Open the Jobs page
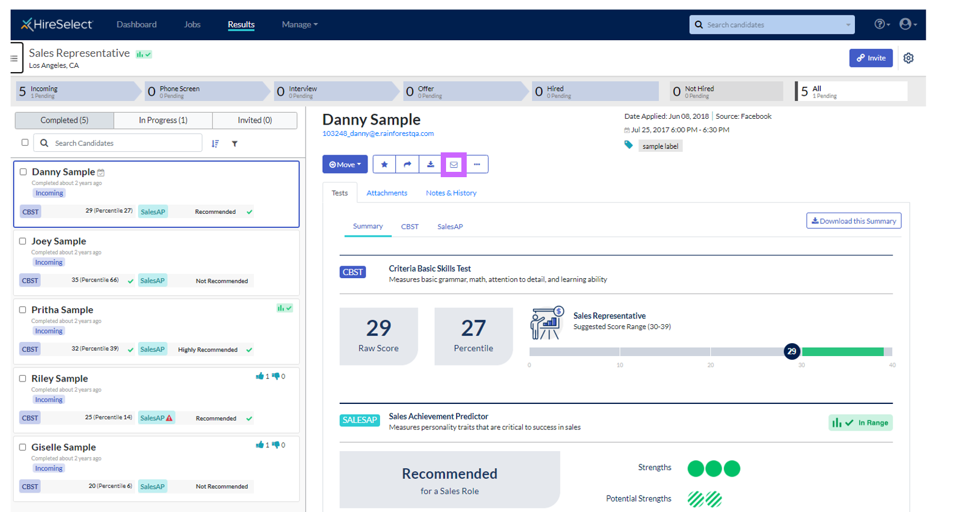Screen dimensions: 980x512 pos(192,25)
